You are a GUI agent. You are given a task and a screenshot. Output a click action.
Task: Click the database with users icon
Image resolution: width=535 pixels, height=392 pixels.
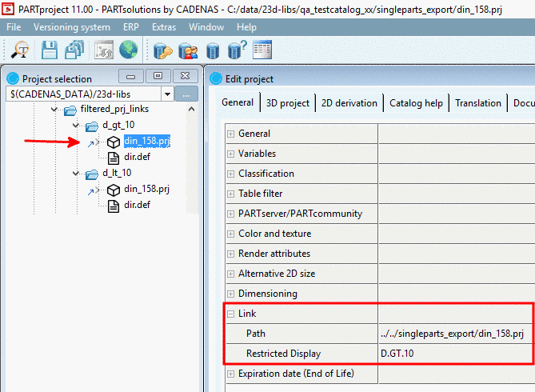[x=188, y=51]
